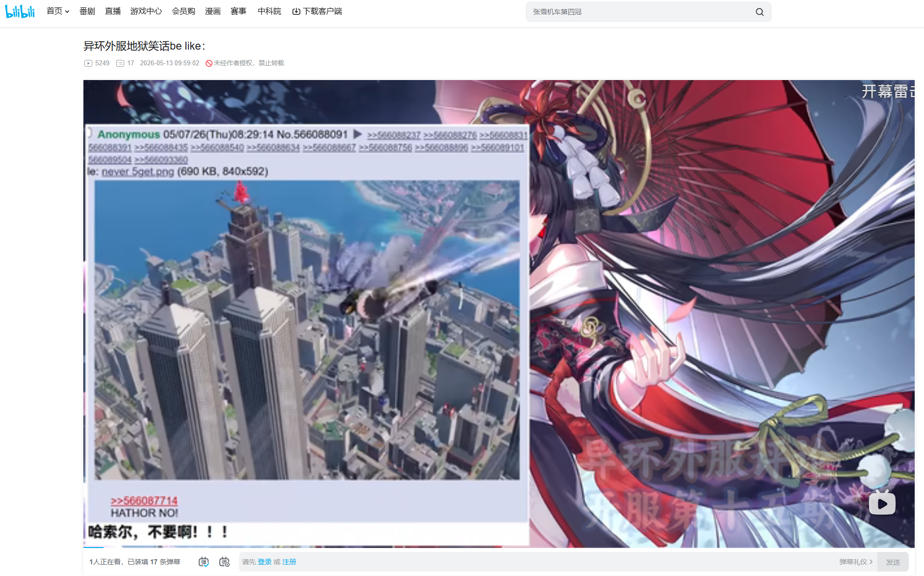
Task: Toggle danmaku display on or off
Action: point(204,562)
